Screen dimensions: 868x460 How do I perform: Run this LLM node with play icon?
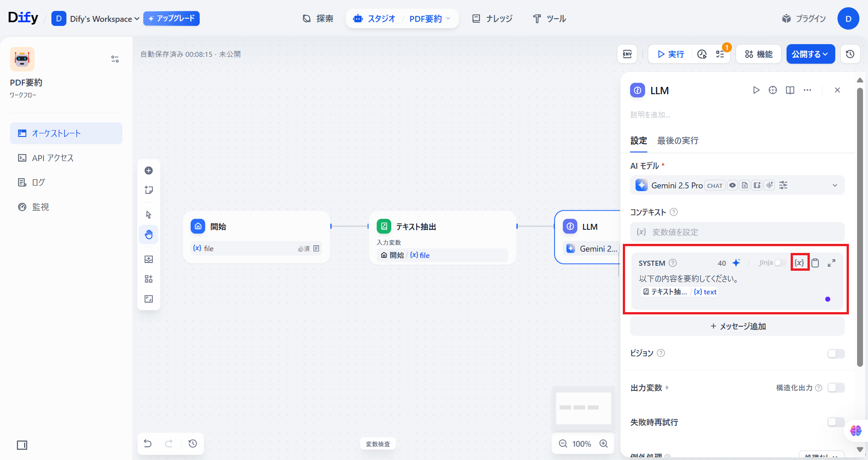point(756,90)
